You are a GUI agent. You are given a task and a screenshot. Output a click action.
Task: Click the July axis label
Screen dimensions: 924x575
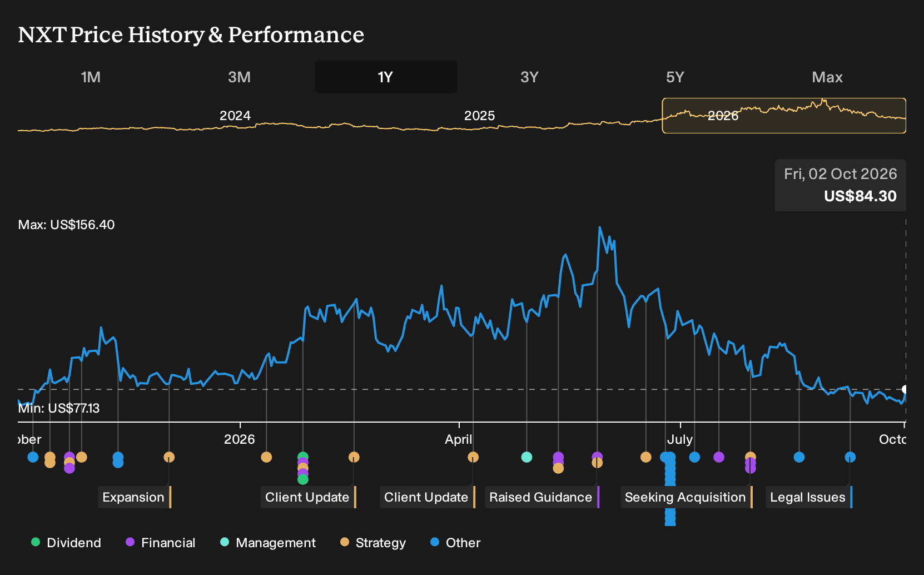(x=680, y=439)
